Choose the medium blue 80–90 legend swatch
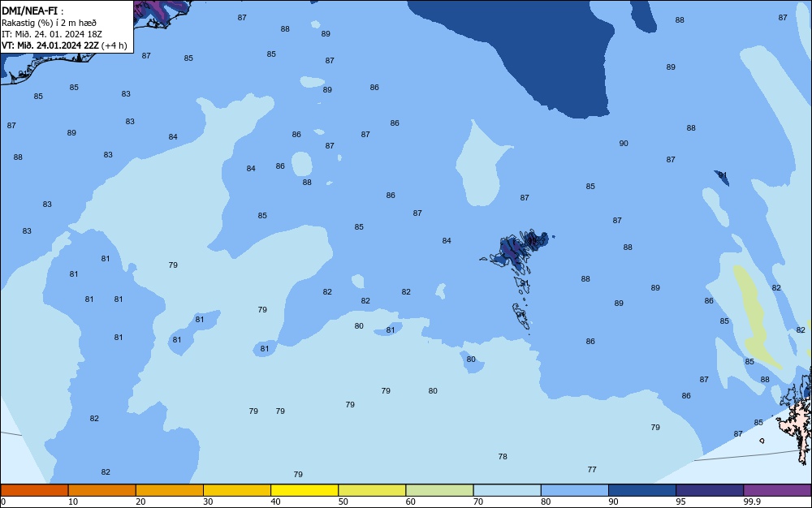Image resolution: width=812 pixels, height=508 pixels. 575,490
